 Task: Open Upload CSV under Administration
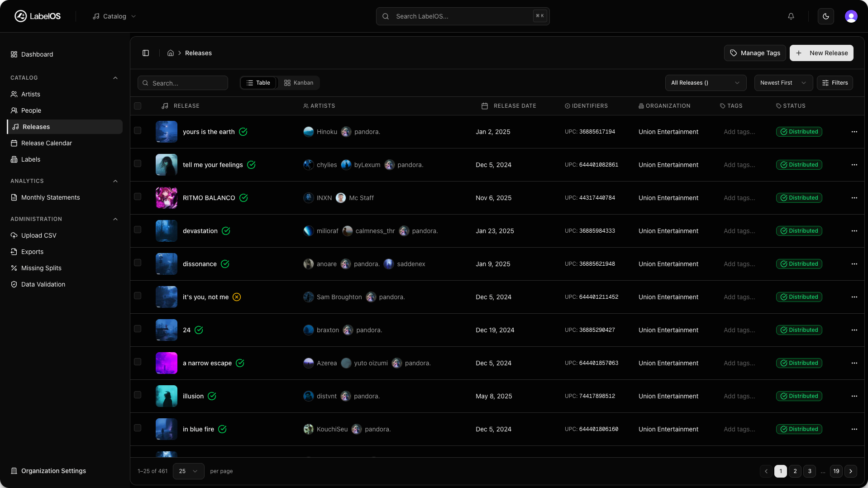click(39, 235)
